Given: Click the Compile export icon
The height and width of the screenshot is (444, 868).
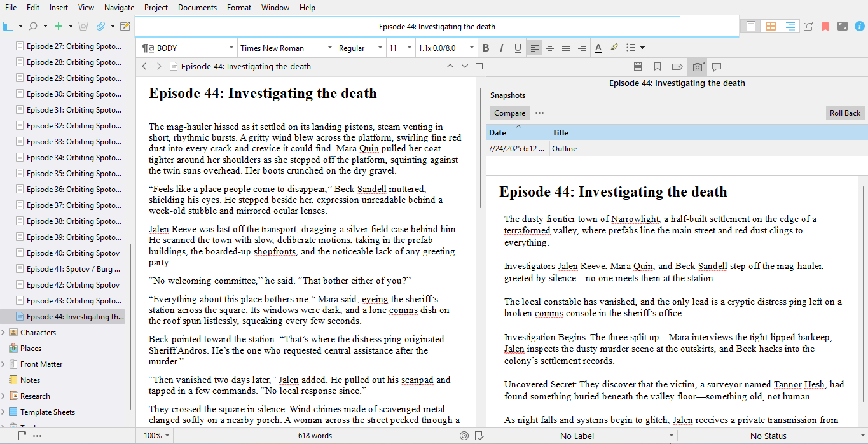Looking at the screenshot, I should [808, 27].
